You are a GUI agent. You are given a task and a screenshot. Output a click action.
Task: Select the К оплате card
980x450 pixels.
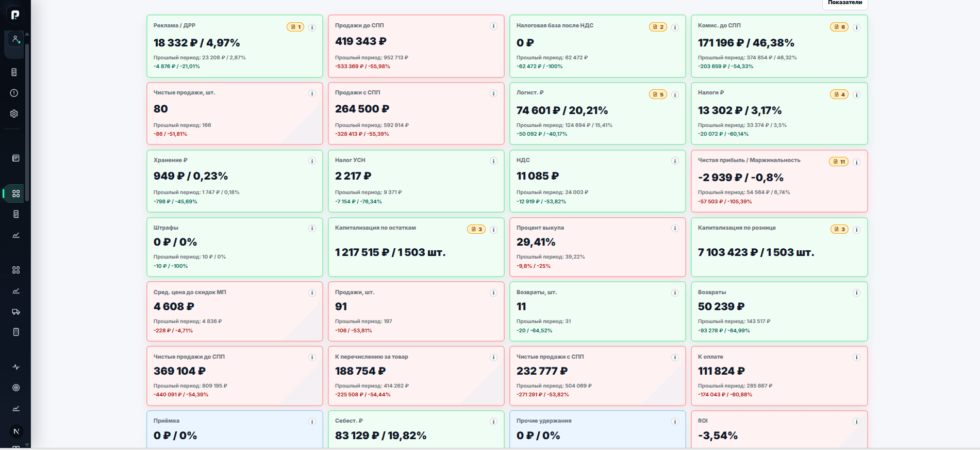[x=779, y=376]
